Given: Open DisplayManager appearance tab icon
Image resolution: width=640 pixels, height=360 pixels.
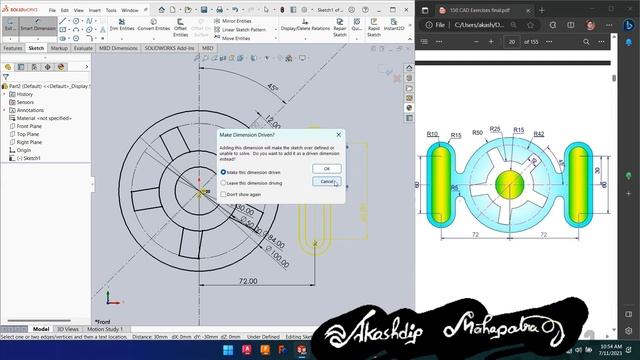Looking at the screenshot, I should (61, 67).
